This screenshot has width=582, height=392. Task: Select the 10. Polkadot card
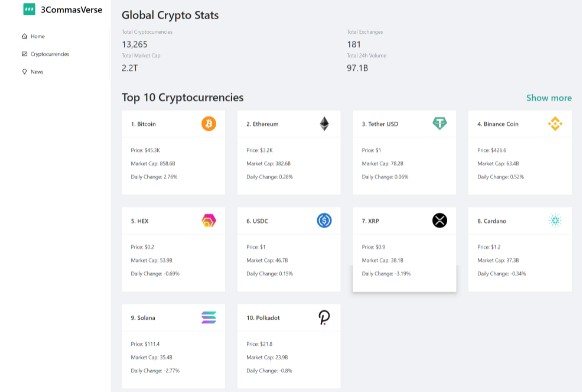tap(289, 346)
